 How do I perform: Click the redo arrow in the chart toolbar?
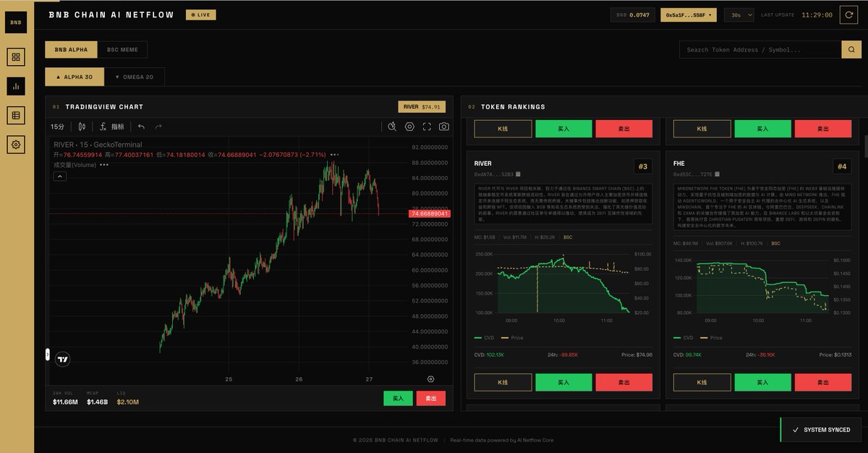pyautogui.click(x=158, y=127)
